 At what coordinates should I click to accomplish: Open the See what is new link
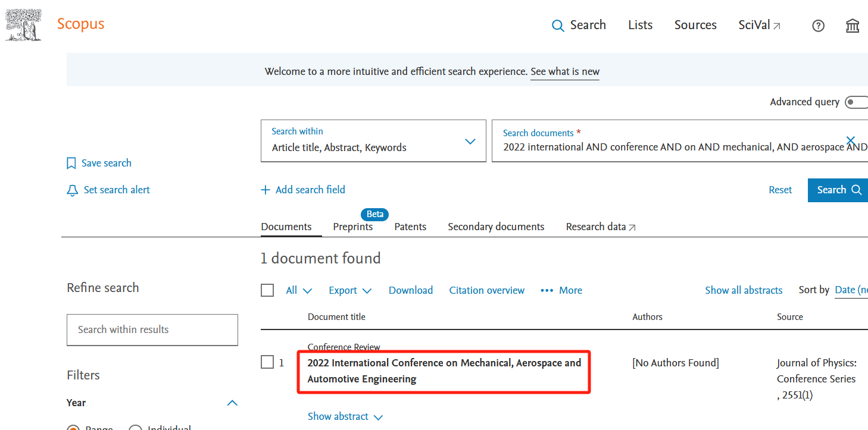(564, 71)
